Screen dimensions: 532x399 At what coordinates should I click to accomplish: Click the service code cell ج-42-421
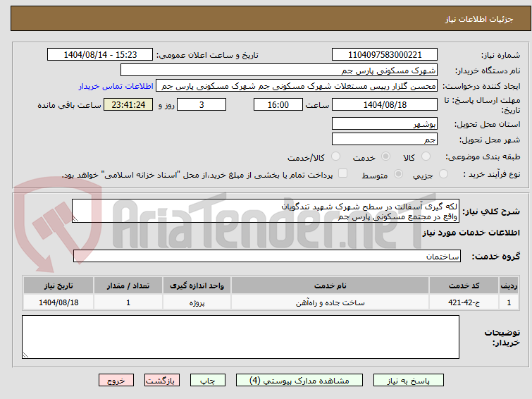click(x=464, y=302)
